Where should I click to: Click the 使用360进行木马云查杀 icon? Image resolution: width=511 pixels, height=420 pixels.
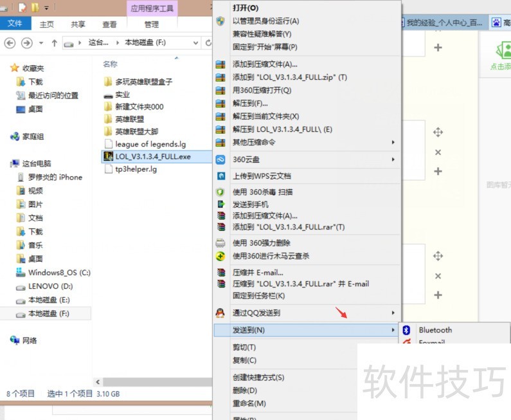[220, 256]
